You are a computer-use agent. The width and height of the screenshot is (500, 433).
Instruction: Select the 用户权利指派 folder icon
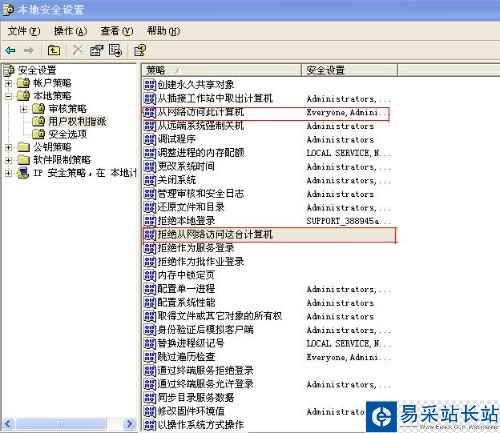tap(39, 121)
